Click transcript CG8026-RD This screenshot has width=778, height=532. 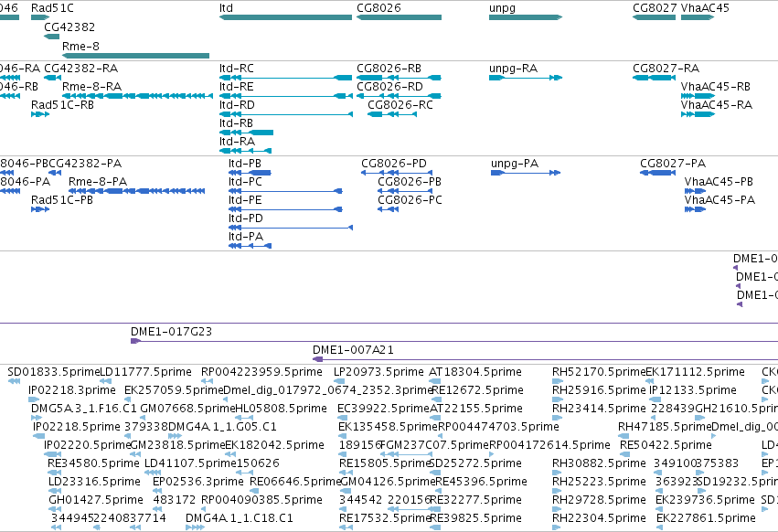pos(399,96)
